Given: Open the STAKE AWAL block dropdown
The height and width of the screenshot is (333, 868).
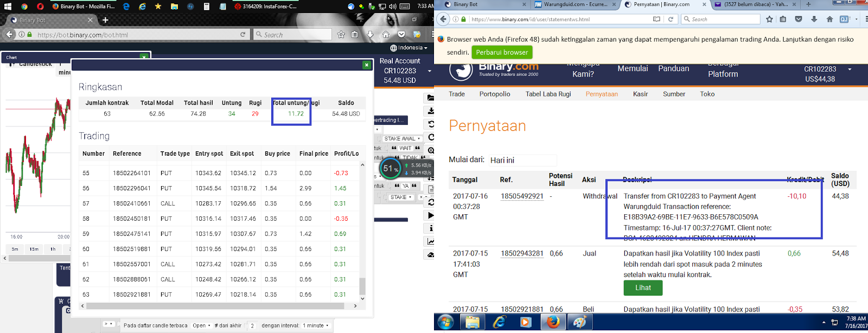Looking at the screenshot, I should pos(402,138).
